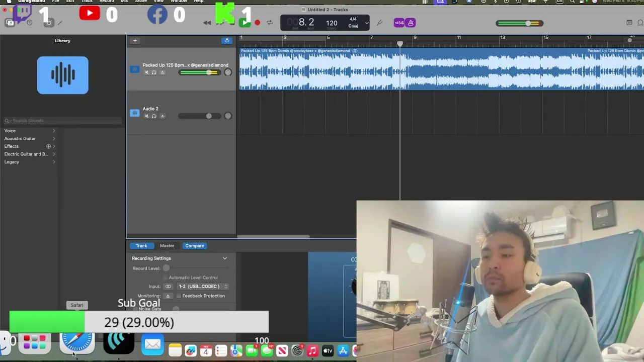Open the Editors pencil button
This screenshot has width=644, height=362.
(x=60, y=23)
